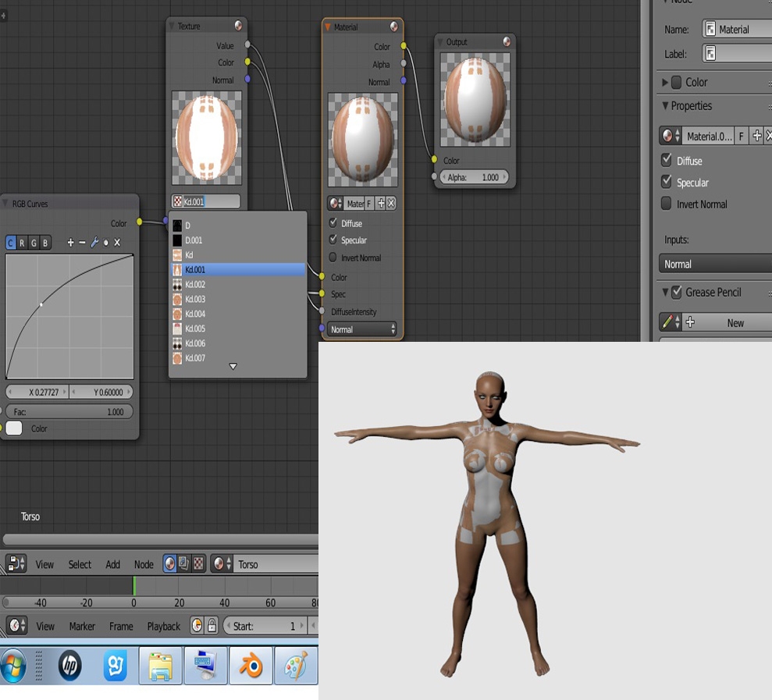Toggle the Output node preview sphere icon
Viewport: 772px width, 700px height.
(x=507, y=42)
